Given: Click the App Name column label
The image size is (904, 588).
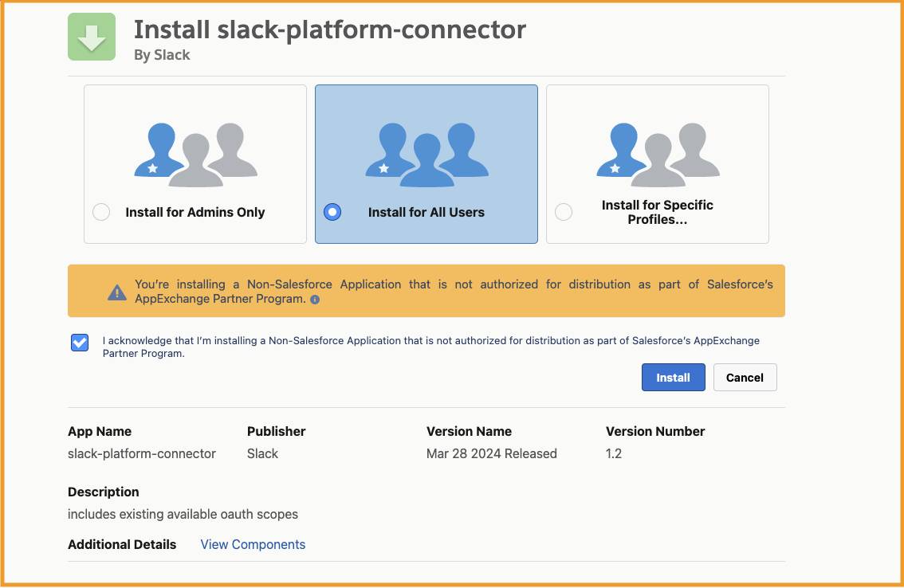Looking at the screenshot, I should 99,431.
